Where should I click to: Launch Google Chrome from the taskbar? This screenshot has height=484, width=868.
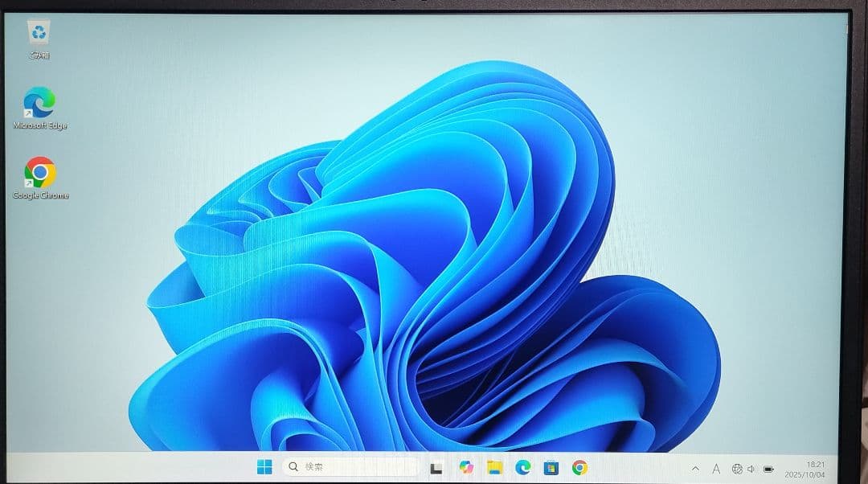[x=578, y=468]
